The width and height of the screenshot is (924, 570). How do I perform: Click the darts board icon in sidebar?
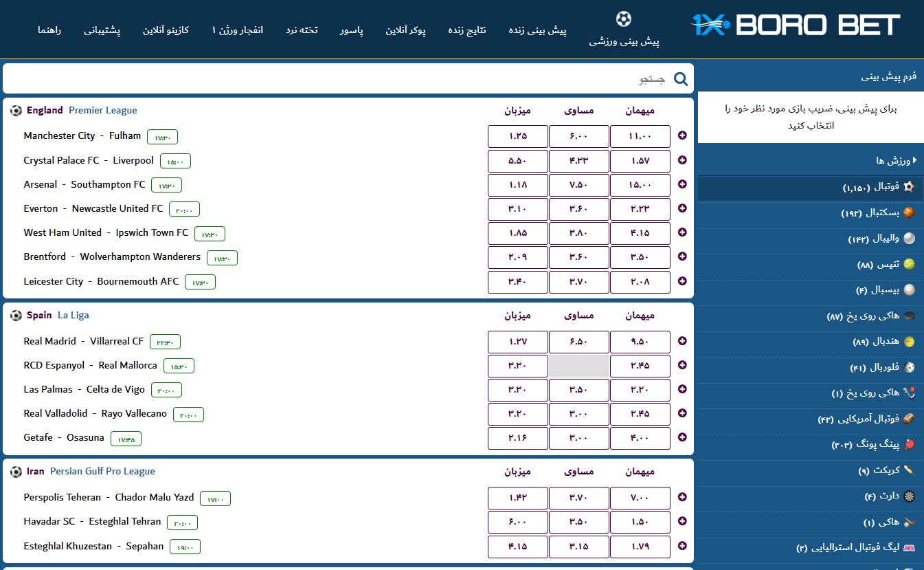click(x=909, y=496)
